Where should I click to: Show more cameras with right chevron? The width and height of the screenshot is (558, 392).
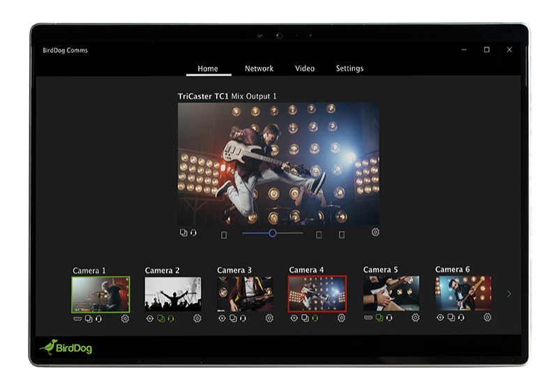509,294
